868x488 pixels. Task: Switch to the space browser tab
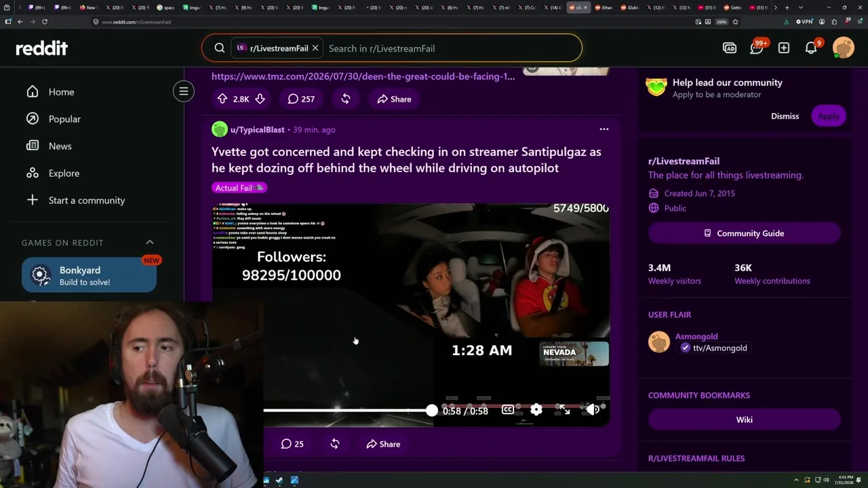(x=166, y=7)
